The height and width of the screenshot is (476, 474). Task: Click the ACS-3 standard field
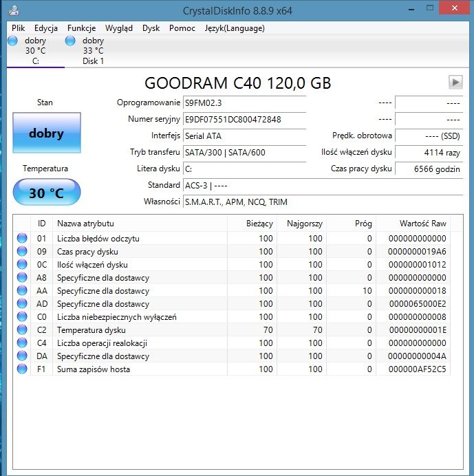323,186
